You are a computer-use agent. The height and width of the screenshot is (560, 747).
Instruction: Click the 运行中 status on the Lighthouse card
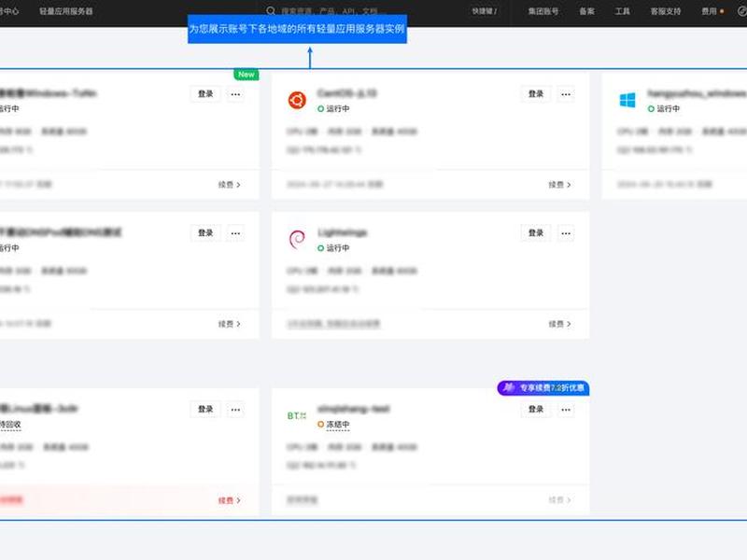click(x=333, y=247)
